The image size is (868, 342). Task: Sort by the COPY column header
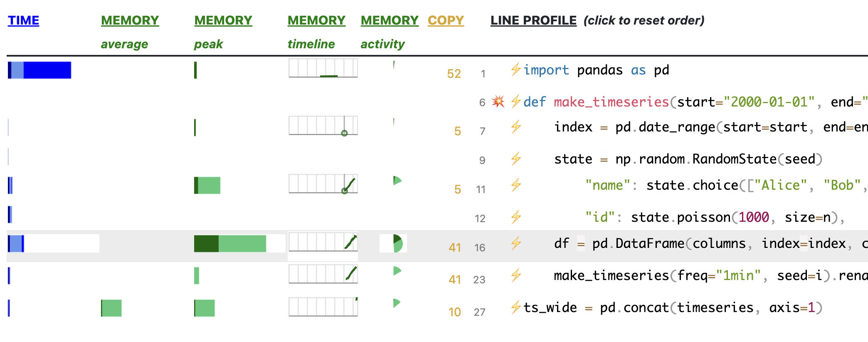click(445, 20)
